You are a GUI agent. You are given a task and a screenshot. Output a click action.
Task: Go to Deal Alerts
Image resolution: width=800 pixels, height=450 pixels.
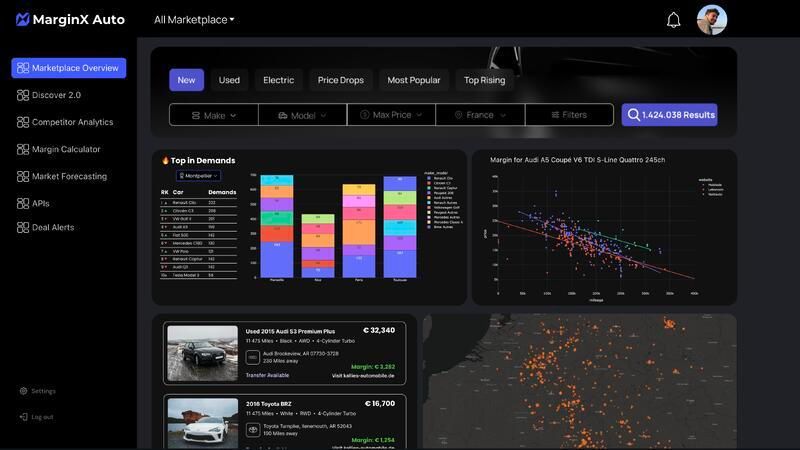[53, 227]
